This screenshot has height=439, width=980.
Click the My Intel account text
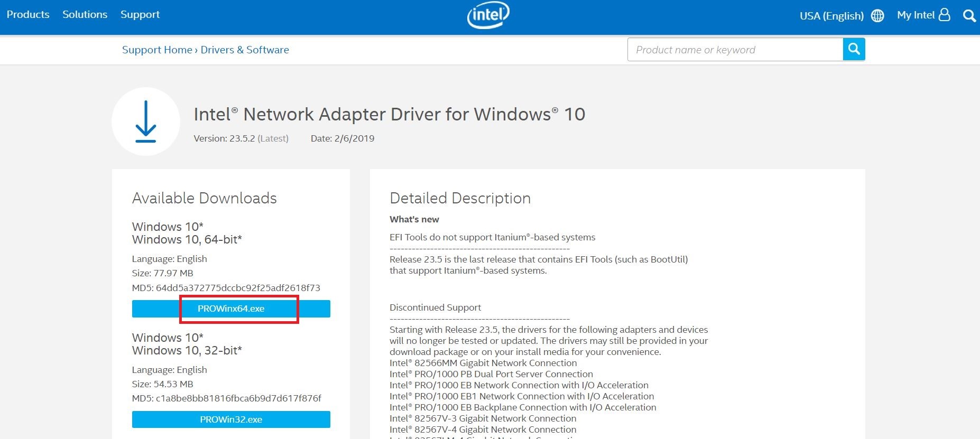pos(916,15)
